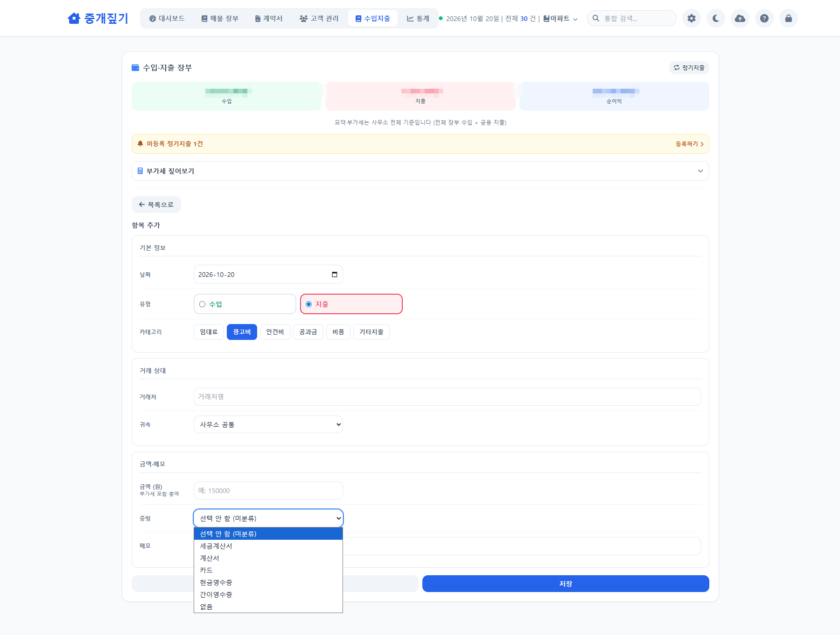Choose the 공과금 category chip
This screenshot has width=840, height=635.
(308, 332)
